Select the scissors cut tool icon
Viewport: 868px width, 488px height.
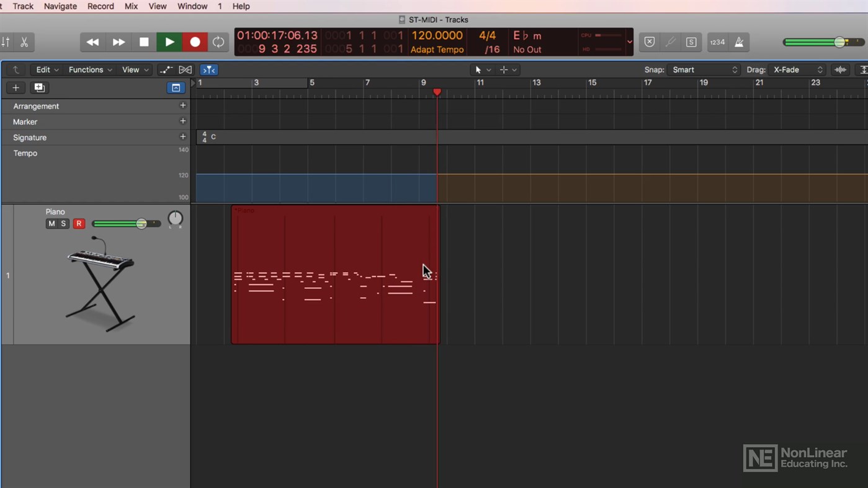coord(23,42)
